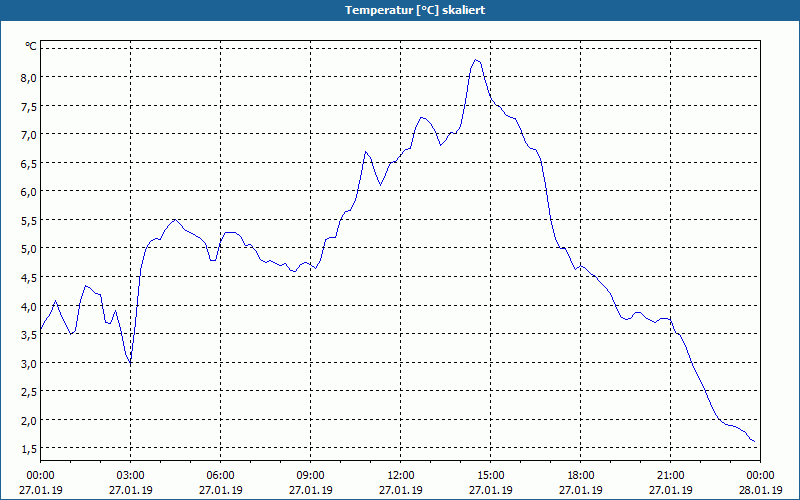Click the 5,0 y-axis label
Image resolution: width=800 pixels, height=500 pixels.
click(x=29, y=248)
